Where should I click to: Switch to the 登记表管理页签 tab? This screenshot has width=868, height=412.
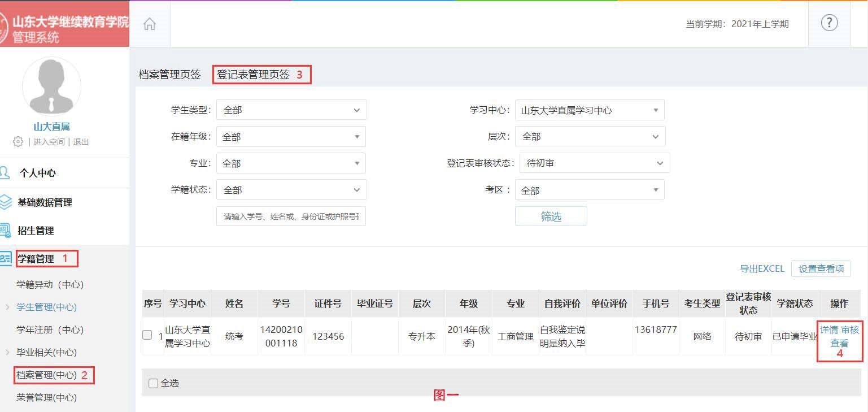[254, 75]
